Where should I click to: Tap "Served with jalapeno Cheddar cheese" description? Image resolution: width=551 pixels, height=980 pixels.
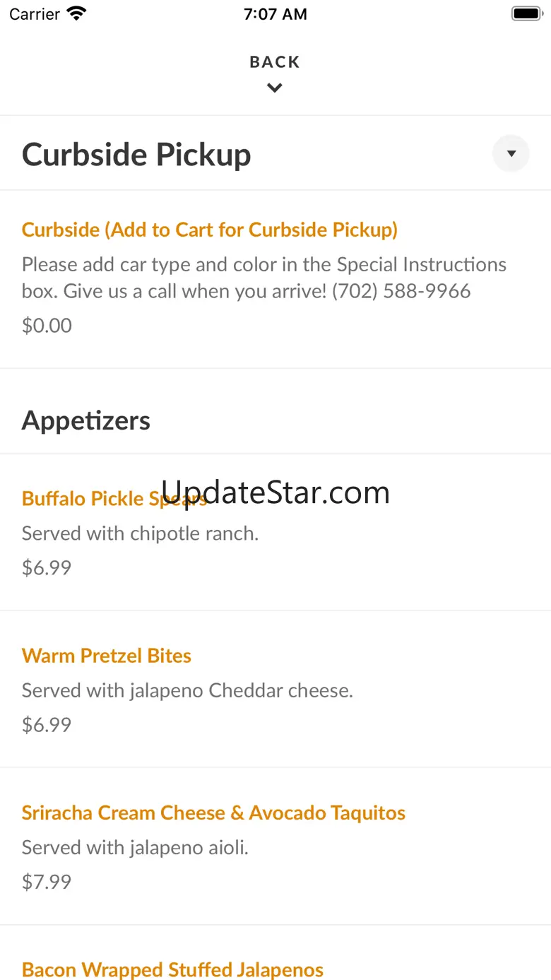pos(187,690)
